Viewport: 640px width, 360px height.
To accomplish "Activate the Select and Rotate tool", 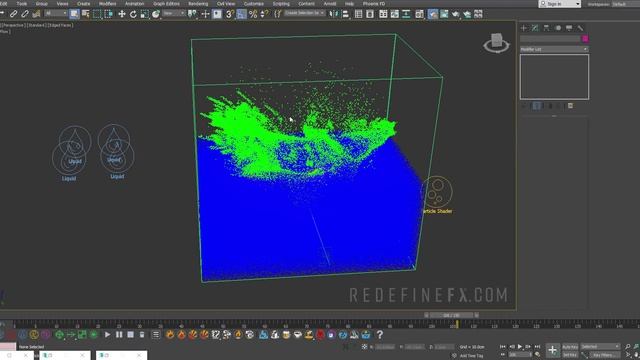I will tap(133, 14).
